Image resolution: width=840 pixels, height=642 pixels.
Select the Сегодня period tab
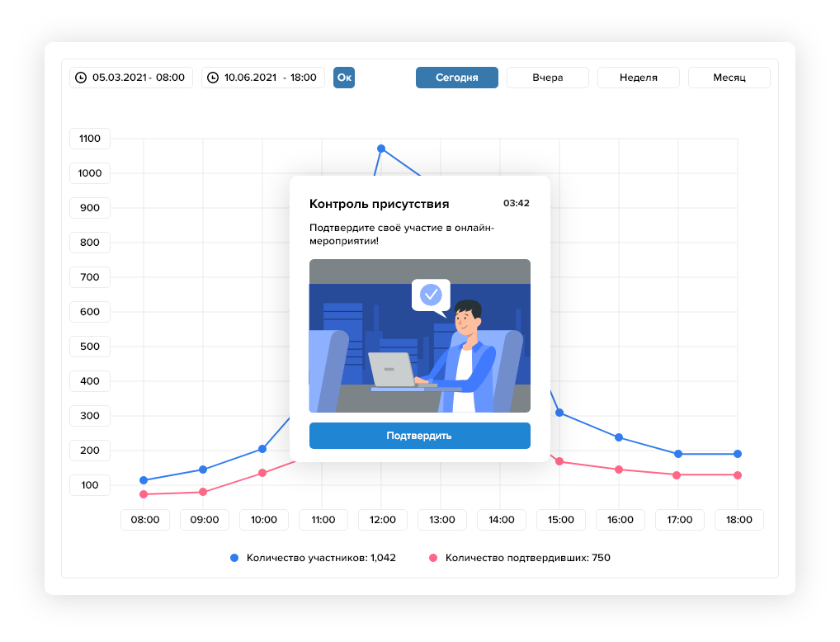[x=456, y=78]
